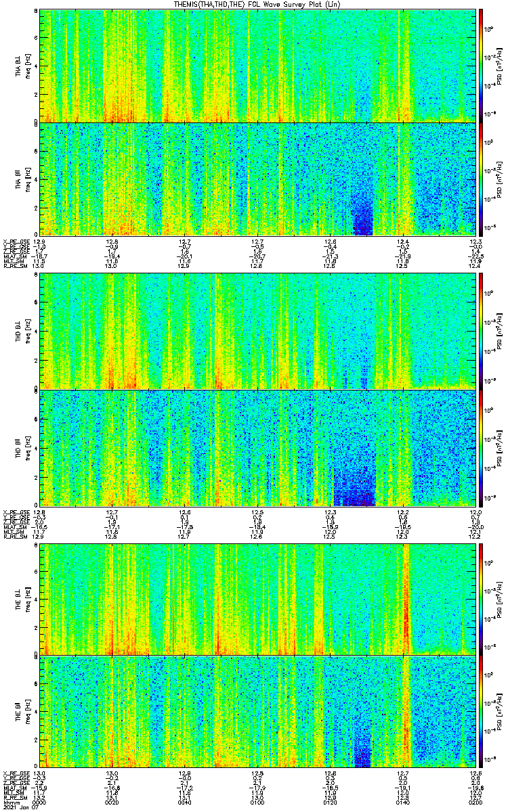This screenshot has width=508, height=812.
Task: Click the deep blue low-power patch in THE B-parallel panel
Action: 363,748
